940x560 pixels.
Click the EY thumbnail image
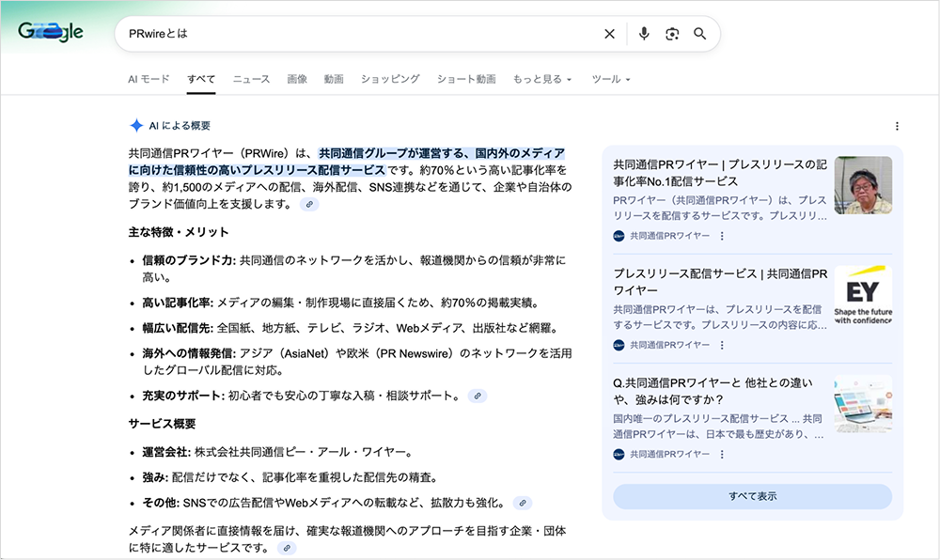[863, 295]
